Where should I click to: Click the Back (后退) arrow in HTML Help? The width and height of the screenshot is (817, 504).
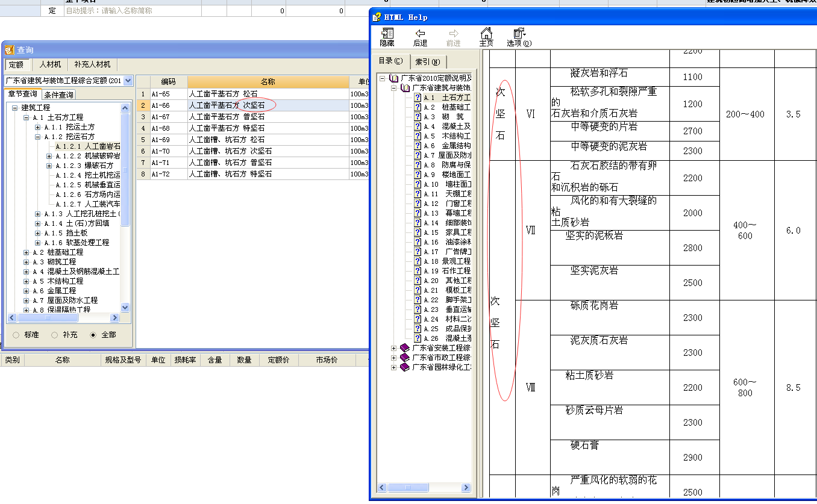[x=420, y=34]
